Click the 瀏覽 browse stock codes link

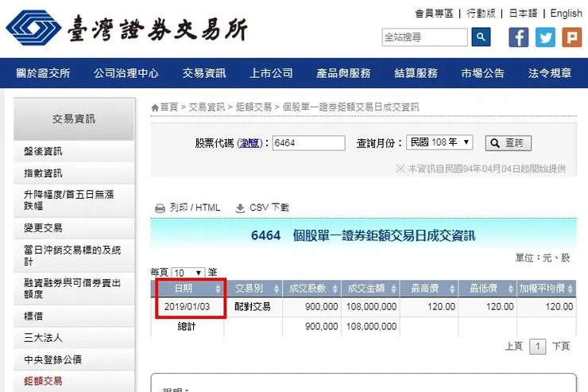point(250,143)
